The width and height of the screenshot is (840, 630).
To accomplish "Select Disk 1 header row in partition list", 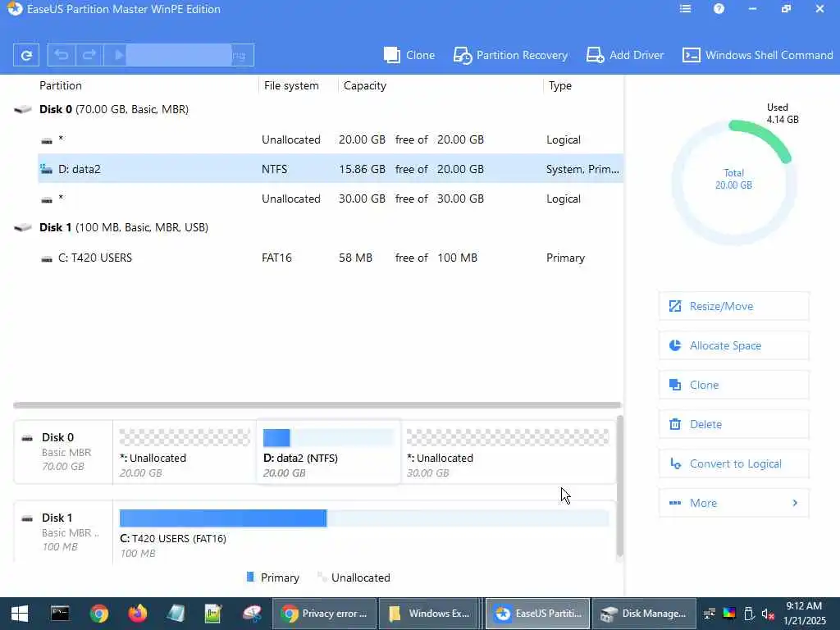I will coord(318,228).
